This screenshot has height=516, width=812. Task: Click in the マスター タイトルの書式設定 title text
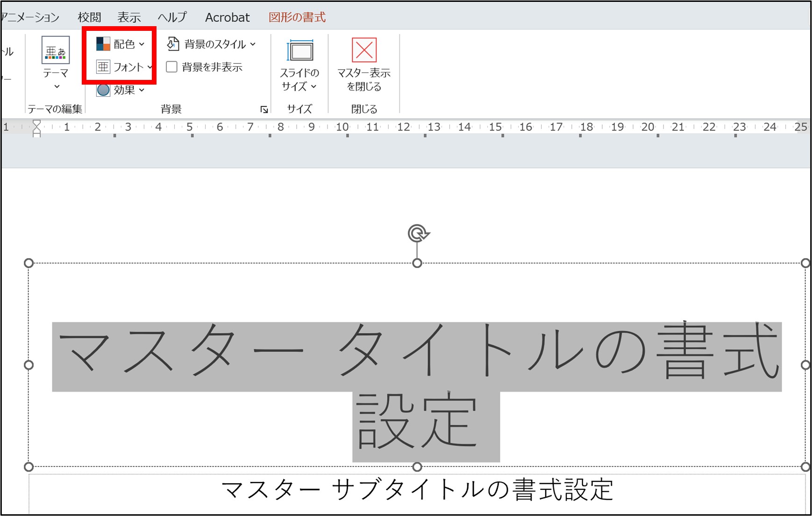click(x=417, y=391)
